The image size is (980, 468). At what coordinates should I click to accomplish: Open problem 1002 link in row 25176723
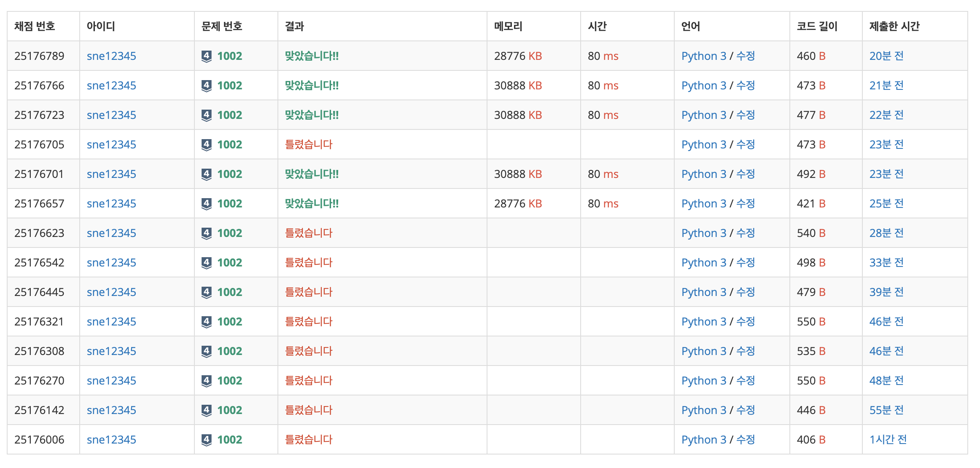pos(229,115)
